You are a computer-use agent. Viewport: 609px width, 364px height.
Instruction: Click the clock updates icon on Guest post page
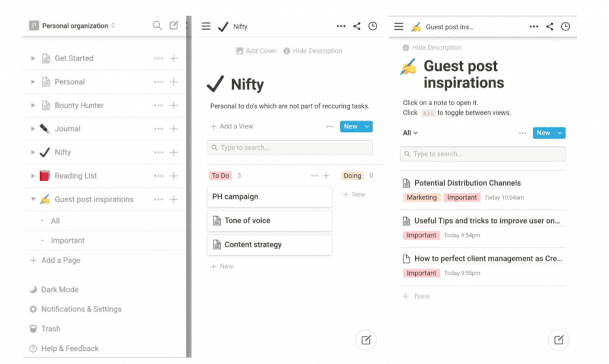click(566, 26)
